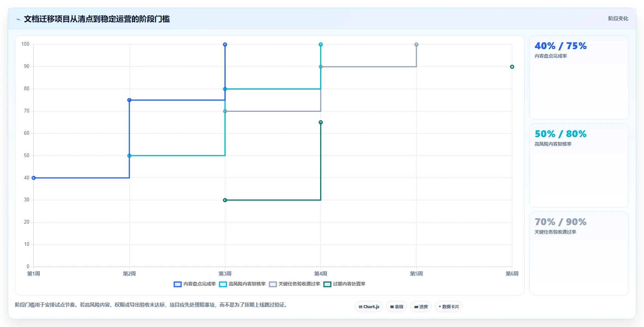Toggle the 内容盘点完成率 legend series

pyautogui.click(x=195, y=284)
